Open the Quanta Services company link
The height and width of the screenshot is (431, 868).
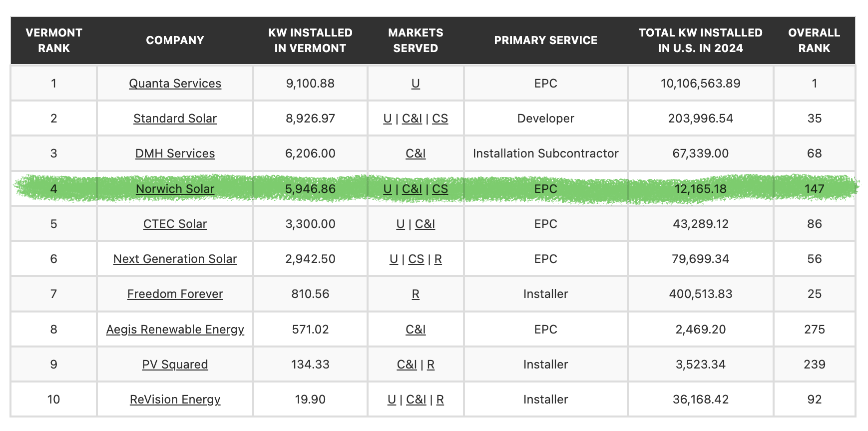(x=175, y=83)
